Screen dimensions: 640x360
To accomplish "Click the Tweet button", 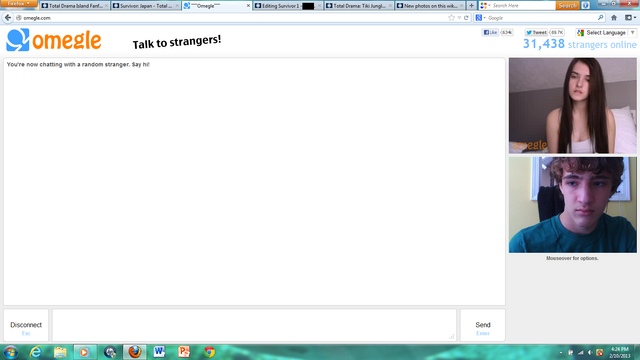I will coord(536,32).
